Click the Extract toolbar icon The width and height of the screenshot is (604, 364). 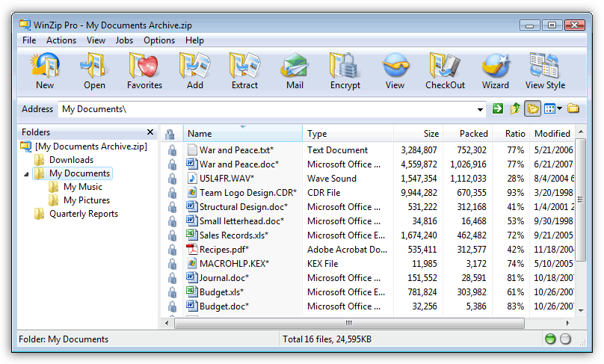click(244, 65)
